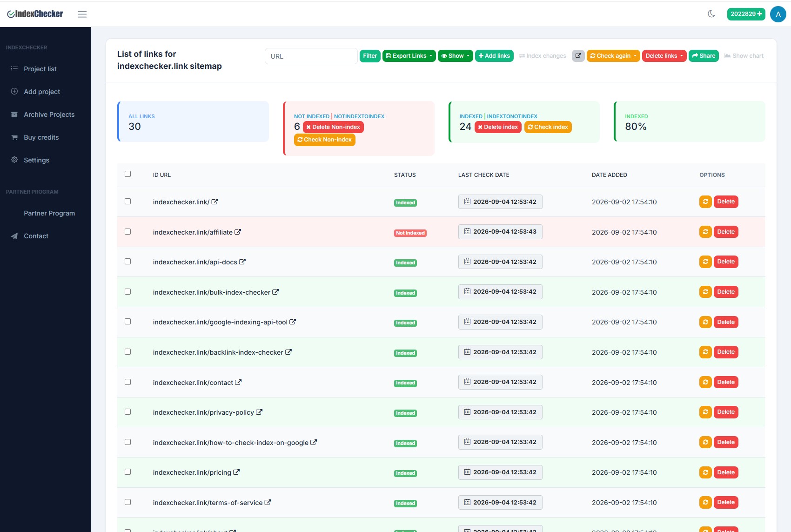
Task: Delete the indexchecker.link/pricing row
Action: (726, 472)
